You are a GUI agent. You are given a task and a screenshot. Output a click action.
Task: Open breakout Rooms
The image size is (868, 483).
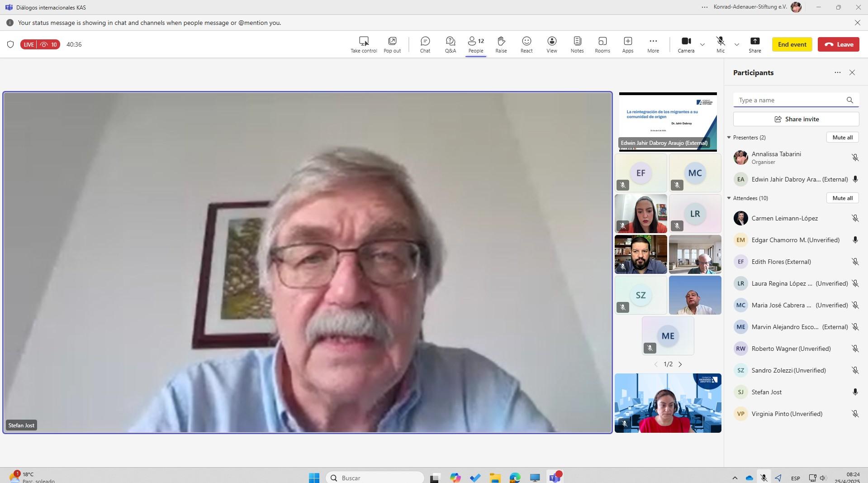pos(602,44)
